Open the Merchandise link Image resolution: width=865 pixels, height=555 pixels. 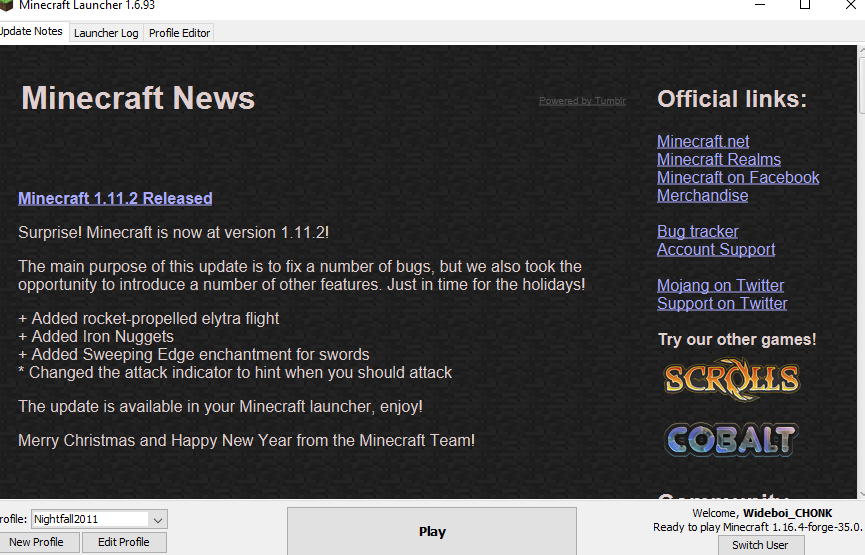click(x=702, y=196)
